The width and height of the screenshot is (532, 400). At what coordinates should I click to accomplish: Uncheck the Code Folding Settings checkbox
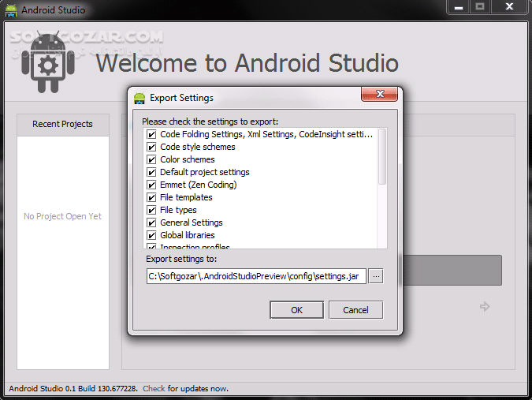[151, 134]
